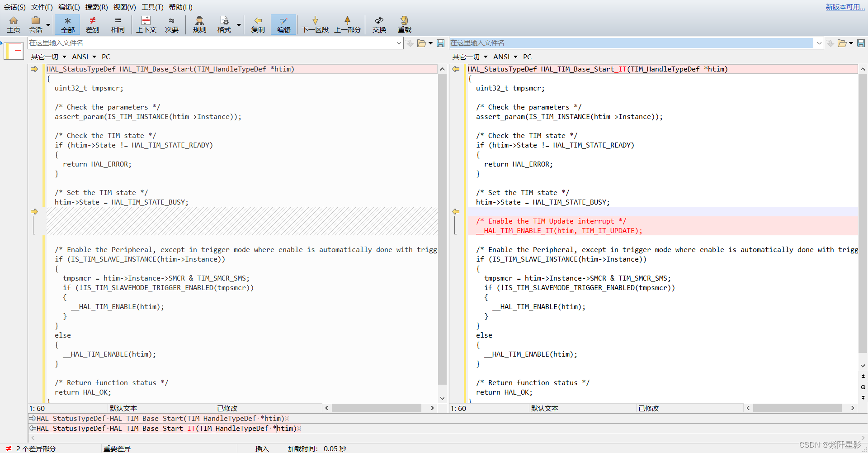Image resolution: width=868 pixels, height=453 pixels.
Task: Save the right file with disk icon
Action: (861, 43)
